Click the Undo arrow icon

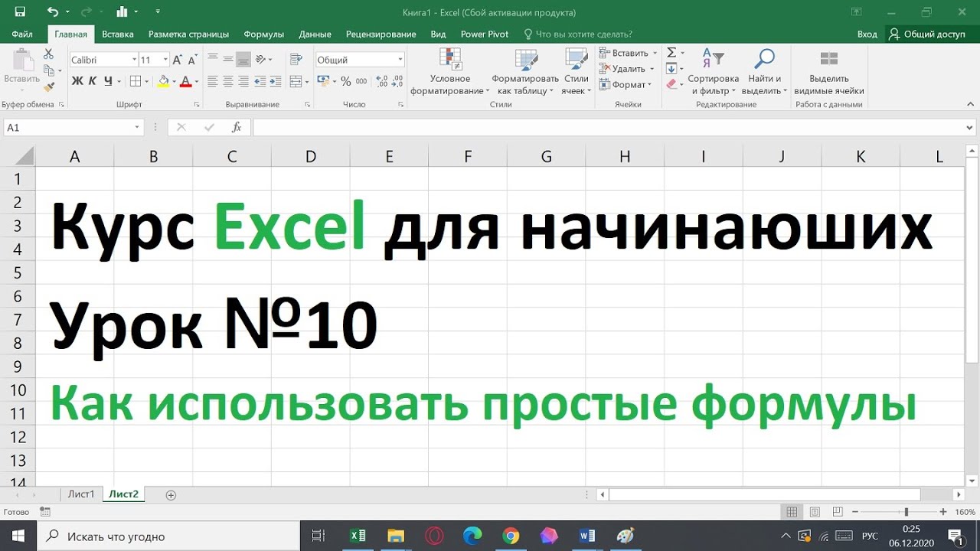[x=53, y=12]
